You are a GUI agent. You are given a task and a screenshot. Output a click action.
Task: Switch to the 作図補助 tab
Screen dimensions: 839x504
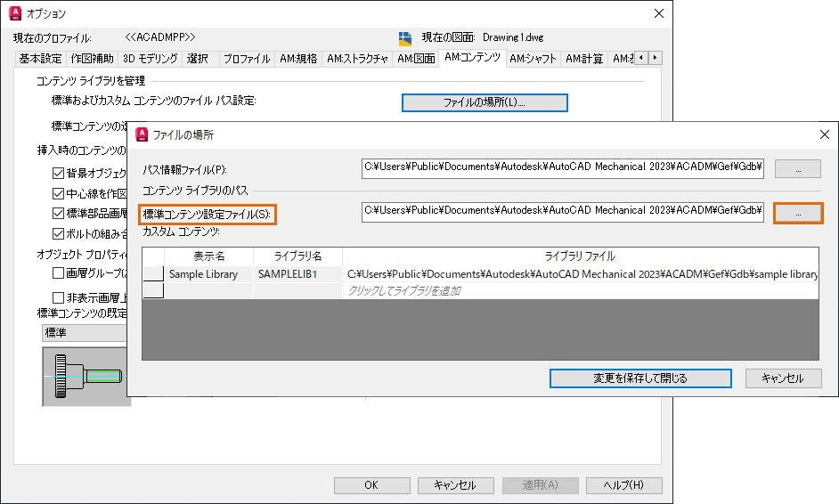[92, 58]
